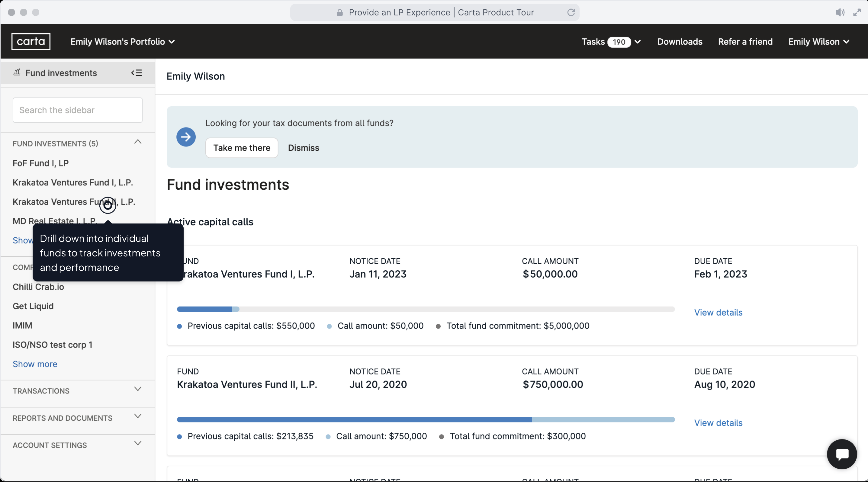Open Emily Wilson's Portfolio dropdown
The image size is (868, 482).
[122, 42]
